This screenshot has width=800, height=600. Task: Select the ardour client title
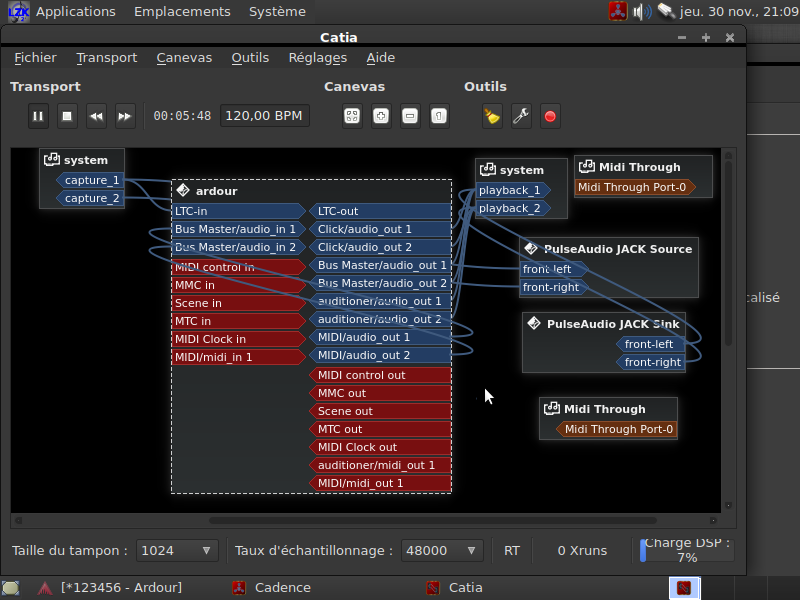216,191
